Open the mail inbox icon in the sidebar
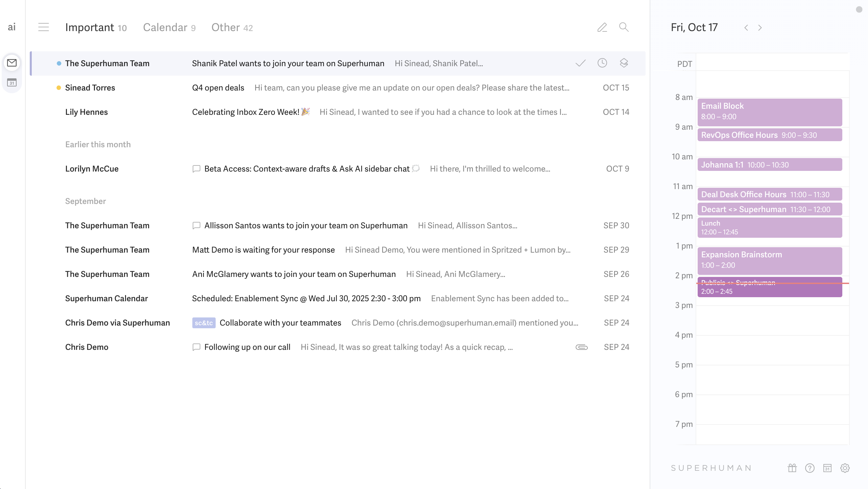This screenshot has height=489, width=868. click(x=12, y=63)
